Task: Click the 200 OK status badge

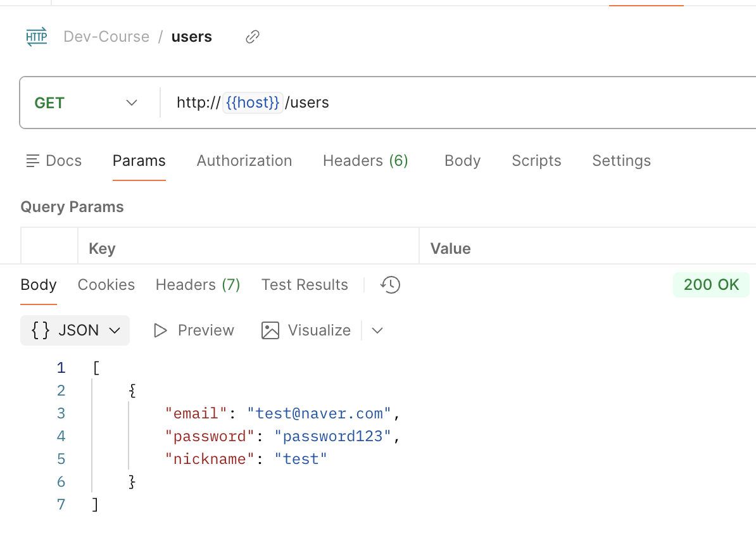Action: (x=711, y=285)
